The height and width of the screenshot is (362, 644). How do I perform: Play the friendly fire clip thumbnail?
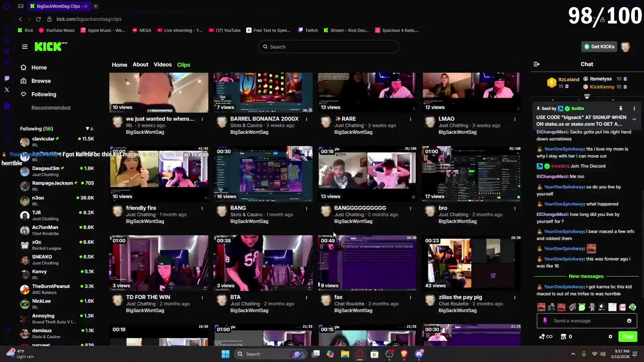coord(159,174)
